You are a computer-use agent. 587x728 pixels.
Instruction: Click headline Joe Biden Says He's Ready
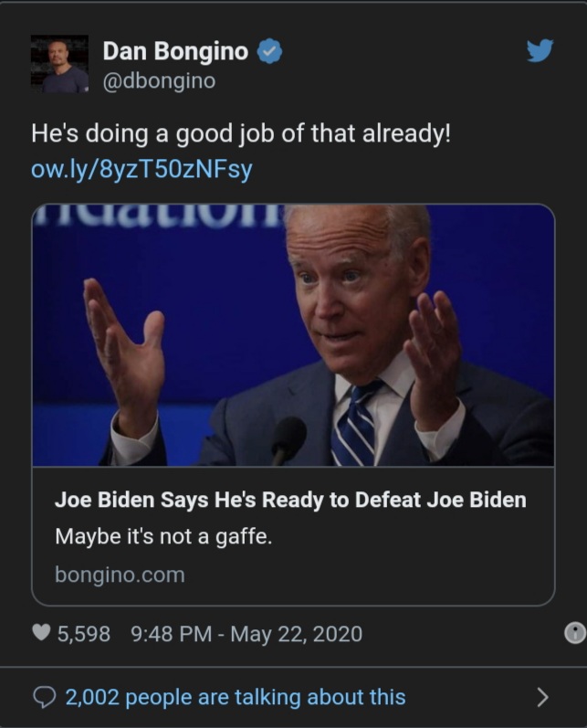pos(290,500)
